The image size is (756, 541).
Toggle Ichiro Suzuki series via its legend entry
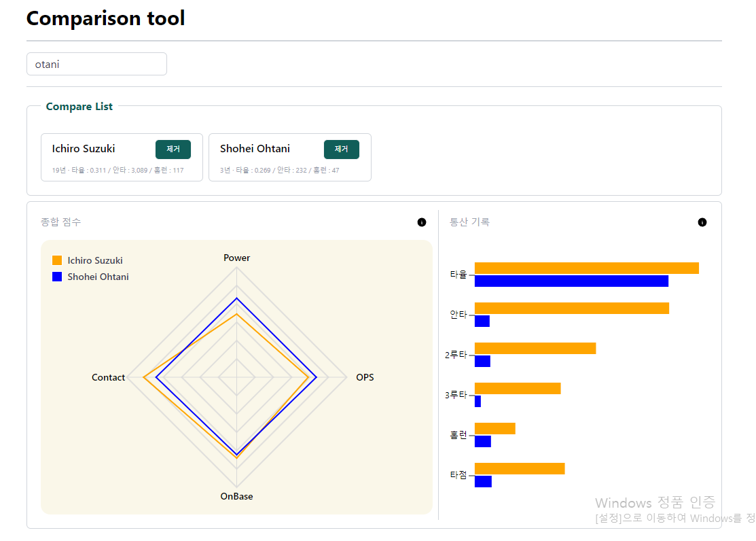tap(94, 260)
